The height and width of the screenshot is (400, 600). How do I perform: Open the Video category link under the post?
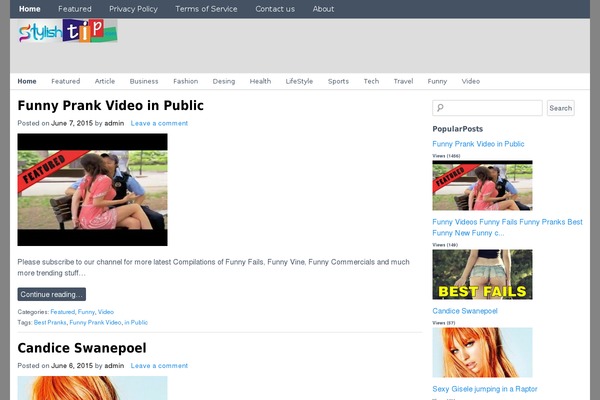pyautogui.click(x=106, y=312)
